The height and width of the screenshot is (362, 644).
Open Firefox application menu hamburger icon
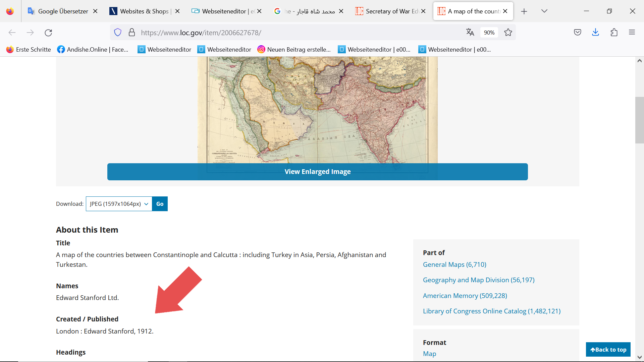tap(632, 32)
